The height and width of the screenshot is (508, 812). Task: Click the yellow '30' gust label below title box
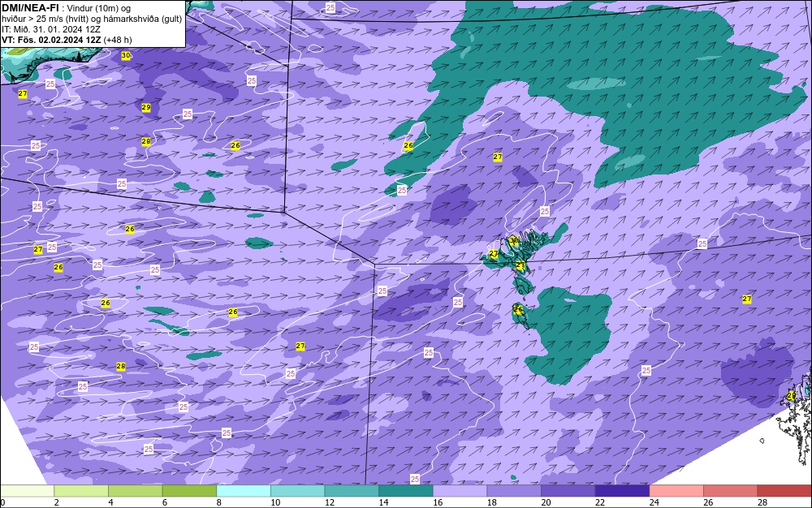pos(126,55)
